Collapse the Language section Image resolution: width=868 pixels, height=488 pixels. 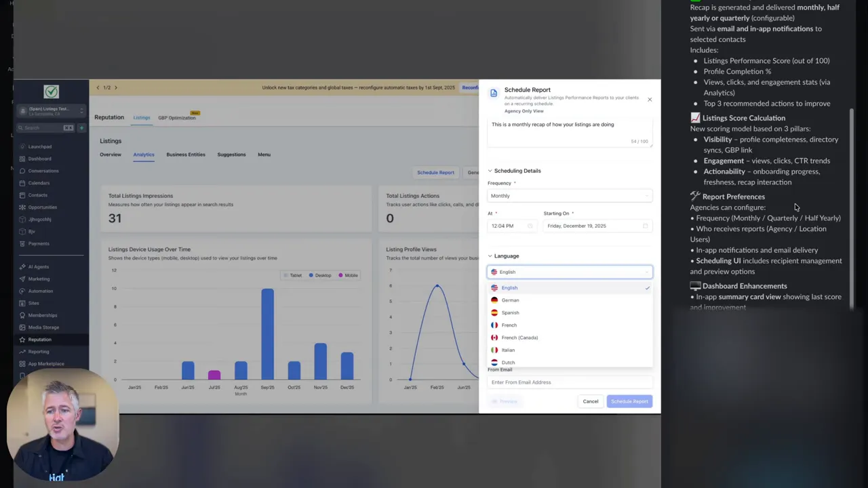(490, 256)
